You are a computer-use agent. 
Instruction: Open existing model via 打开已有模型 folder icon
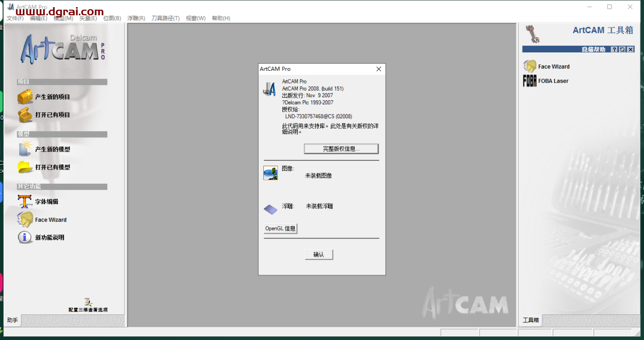pyautogui.click(x=25, y=167)
